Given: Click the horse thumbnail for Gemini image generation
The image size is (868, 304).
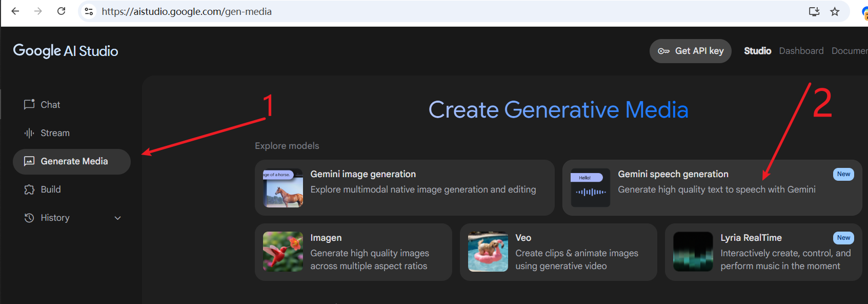Looking at the screenshot, I should click(x=283, y=188).
